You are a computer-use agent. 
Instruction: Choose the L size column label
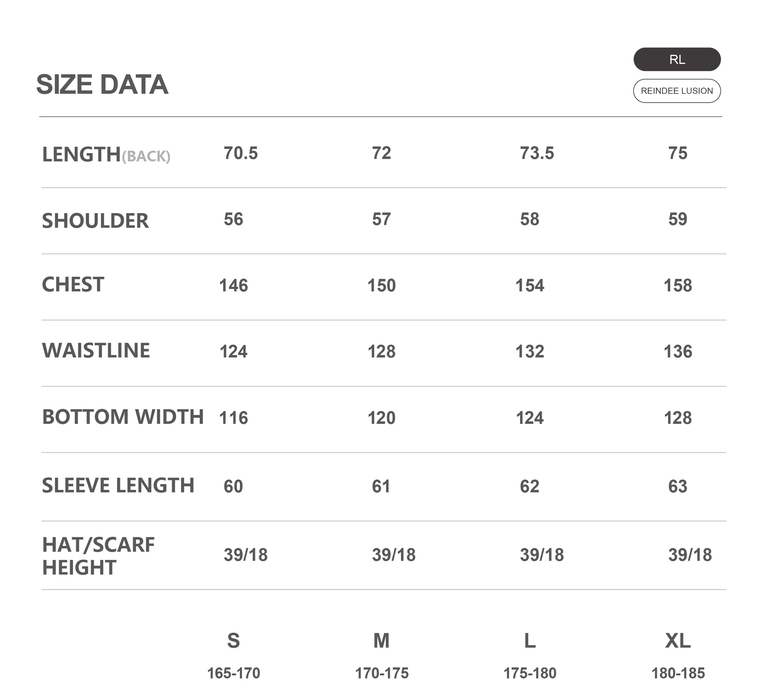click(529, 641)
